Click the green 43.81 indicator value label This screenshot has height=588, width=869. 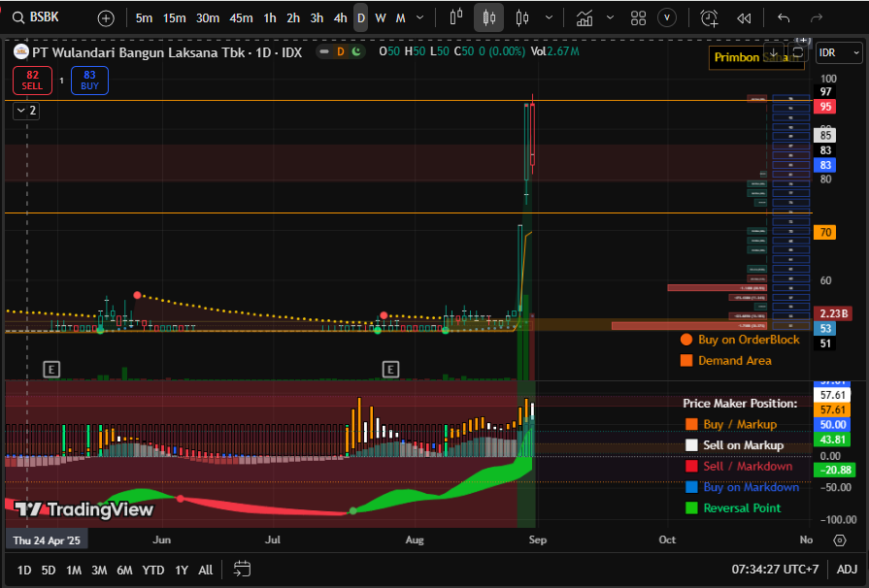[x=832, y=440]
